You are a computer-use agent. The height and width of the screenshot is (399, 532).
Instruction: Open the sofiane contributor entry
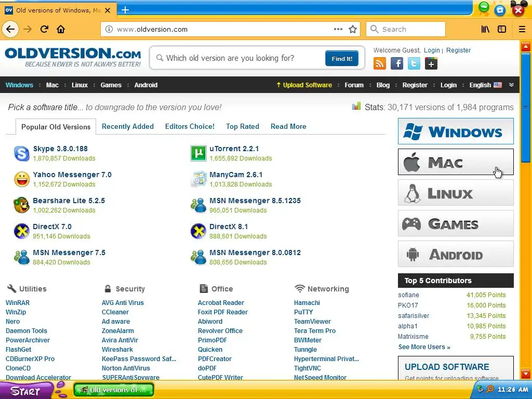pyautogui.click(x=408, y=295)
